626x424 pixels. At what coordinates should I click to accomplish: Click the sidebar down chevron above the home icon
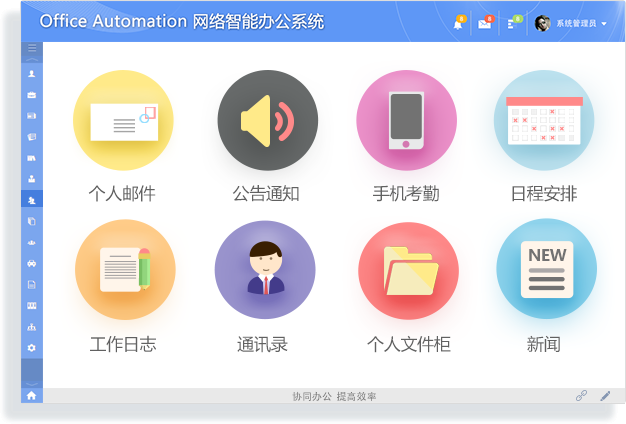click(32, 384)
